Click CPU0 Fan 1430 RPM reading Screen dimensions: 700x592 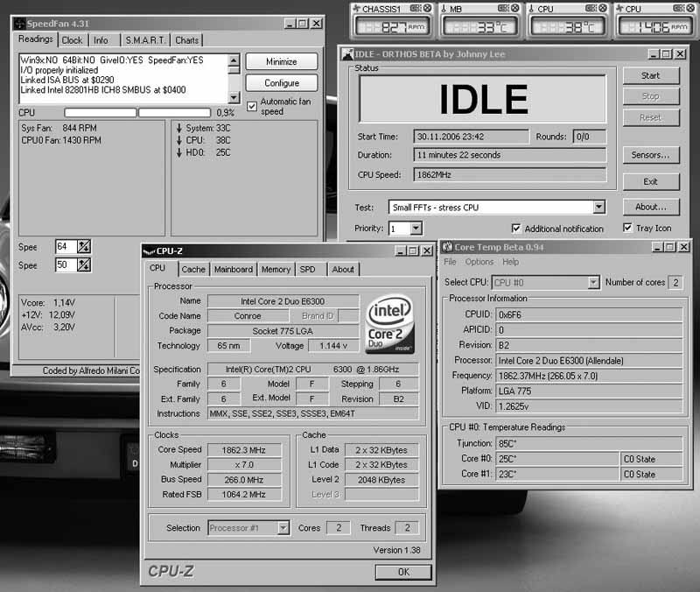(61, 140)
